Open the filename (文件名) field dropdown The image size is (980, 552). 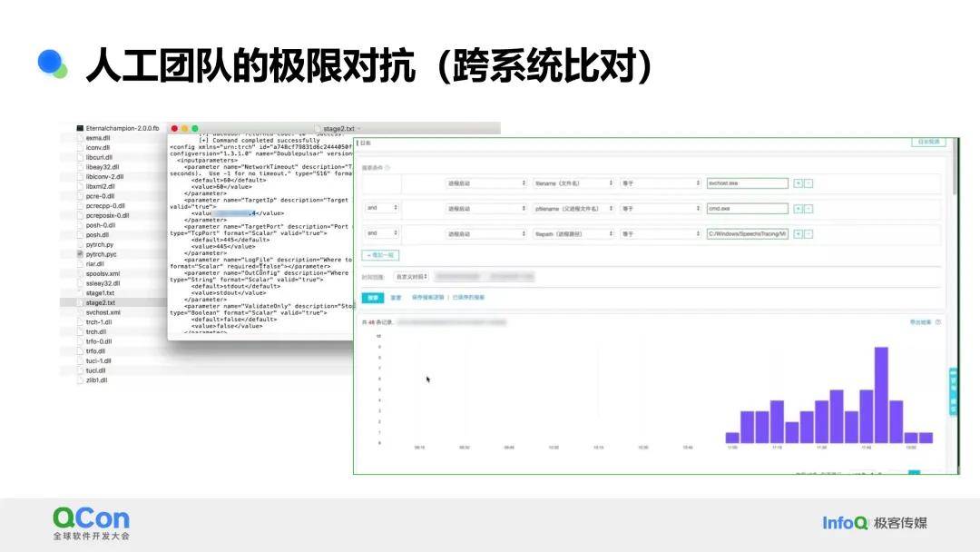[573, 183]
